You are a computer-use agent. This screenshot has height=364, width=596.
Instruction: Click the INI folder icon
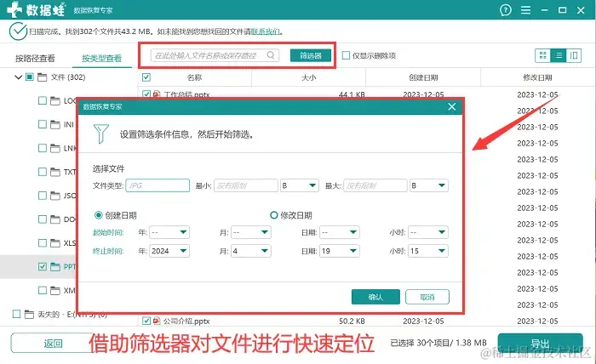55,124
